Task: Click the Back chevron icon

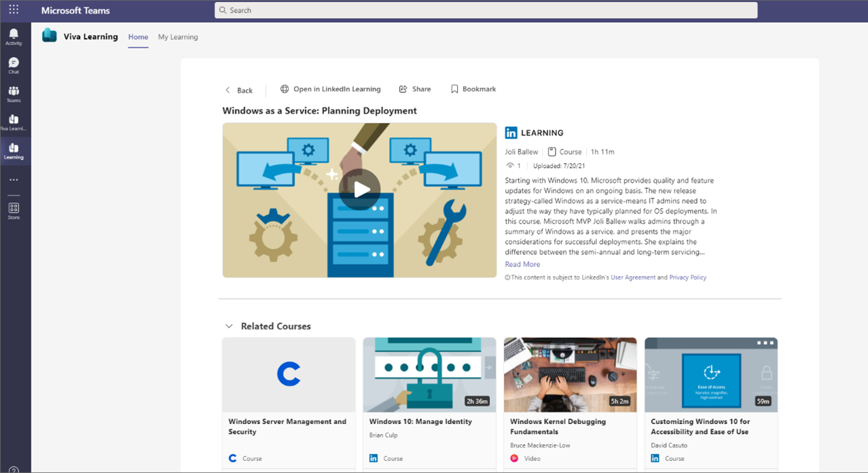Action: (x=228, y=90)
